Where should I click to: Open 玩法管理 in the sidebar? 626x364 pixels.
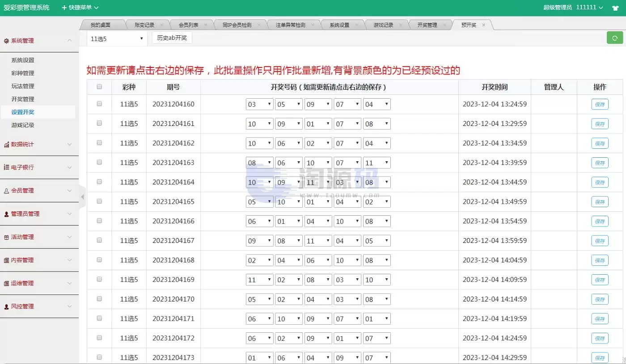tap(23, 86)
